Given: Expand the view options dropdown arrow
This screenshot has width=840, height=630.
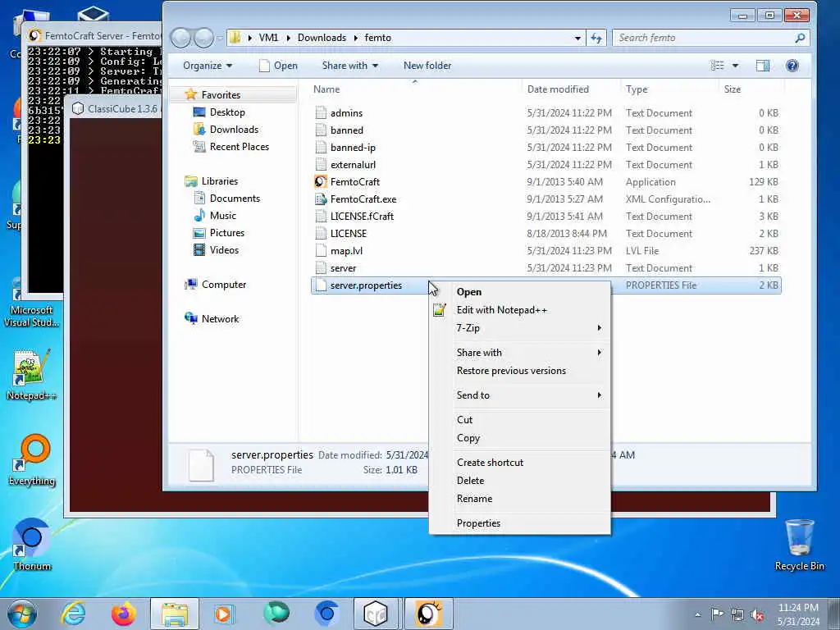Looking at the screenshot, I should point(735,66).
